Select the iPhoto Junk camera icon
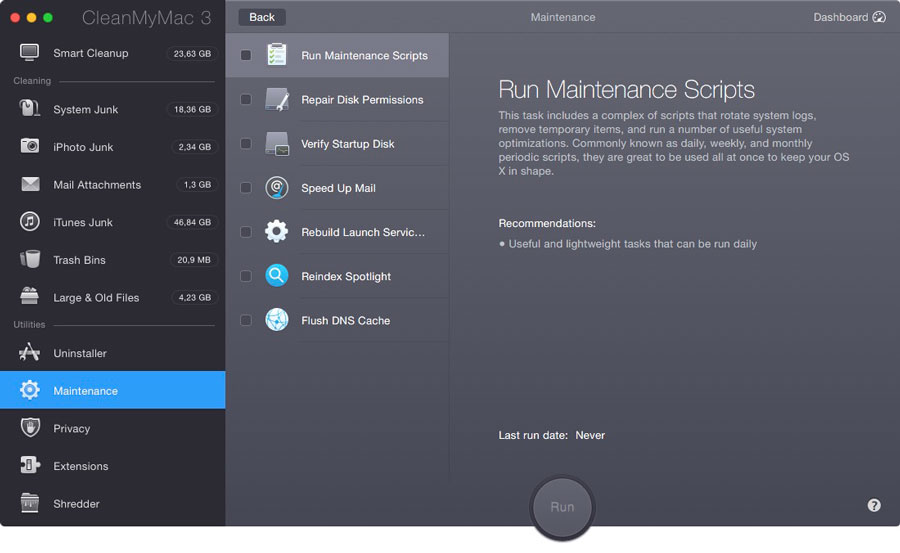 click(x=29, y=146)
